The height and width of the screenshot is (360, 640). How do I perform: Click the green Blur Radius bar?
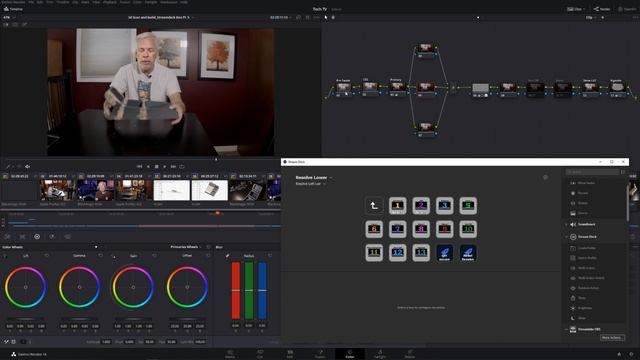pyautogui.click(x=249, y=291)
